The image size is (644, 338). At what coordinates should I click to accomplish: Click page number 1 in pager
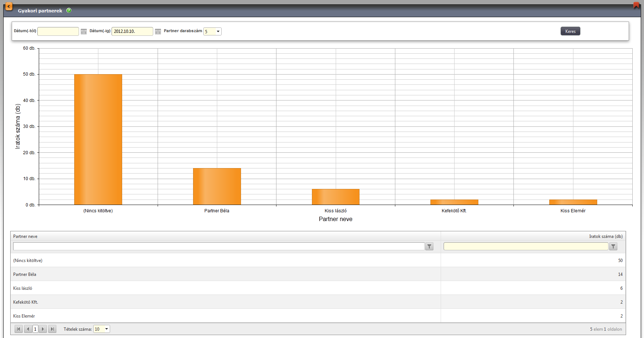click(35, 329)
